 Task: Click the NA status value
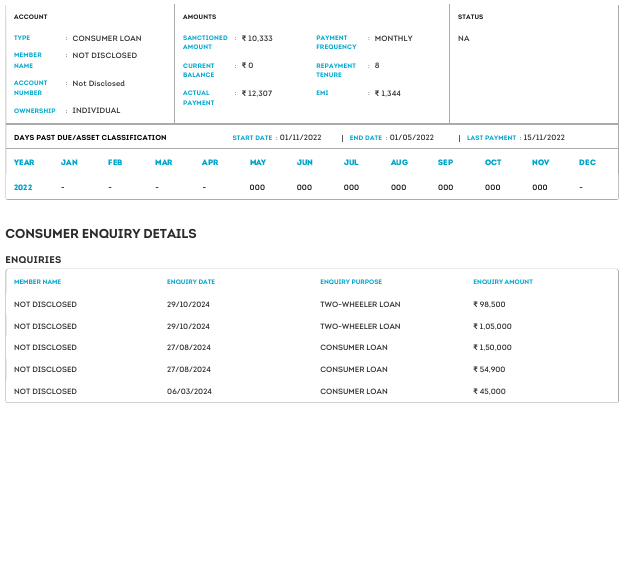[x=464, y=39]
